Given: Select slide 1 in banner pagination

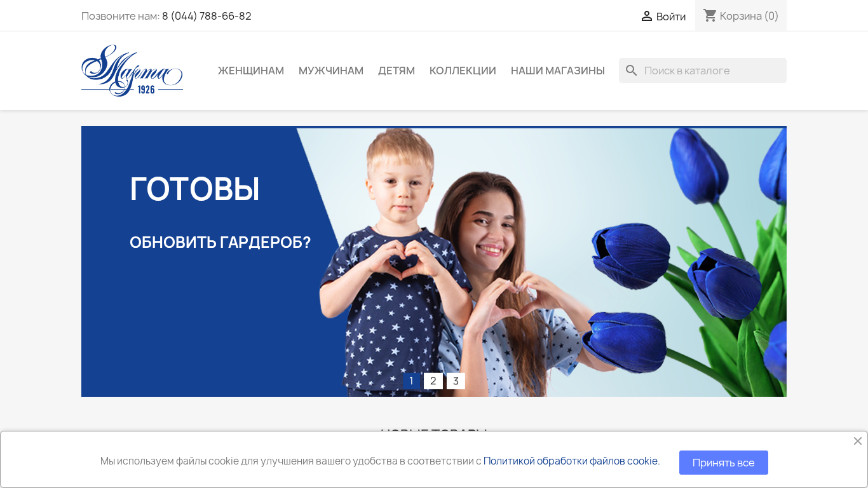Looking at the screenshot, I should 411,381.
